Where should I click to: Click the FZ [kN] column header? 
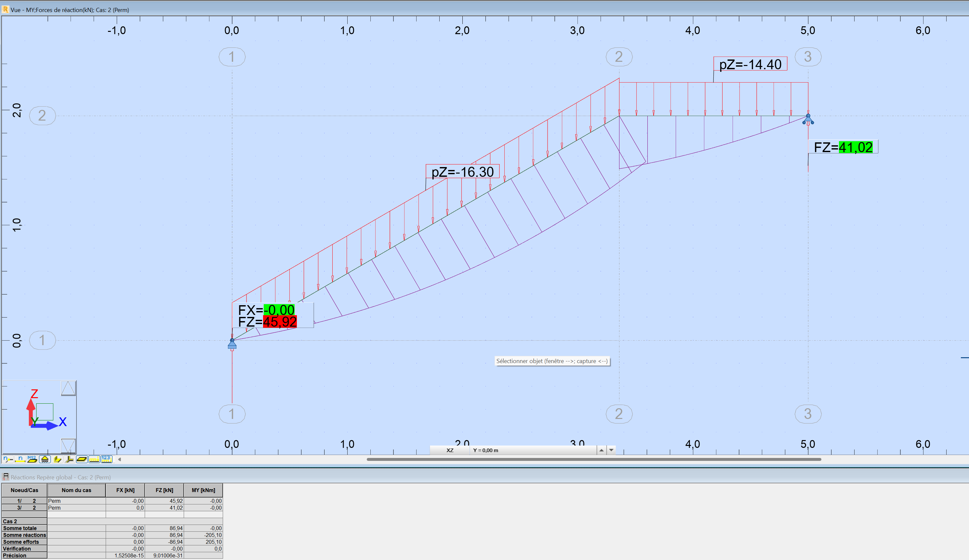pyautogui.click(x=164, y=490)
